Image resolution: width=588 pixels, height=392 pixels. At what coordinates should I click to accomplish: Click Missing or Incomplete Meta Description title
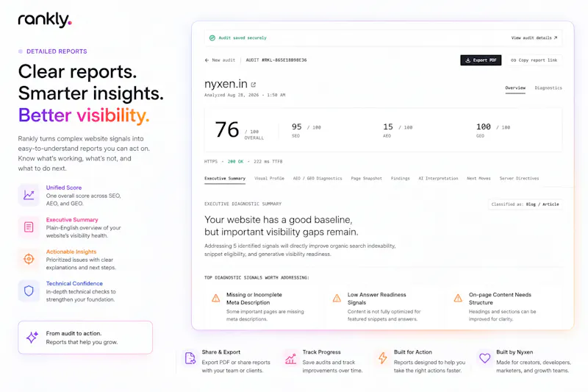click(x=254, y=299)
